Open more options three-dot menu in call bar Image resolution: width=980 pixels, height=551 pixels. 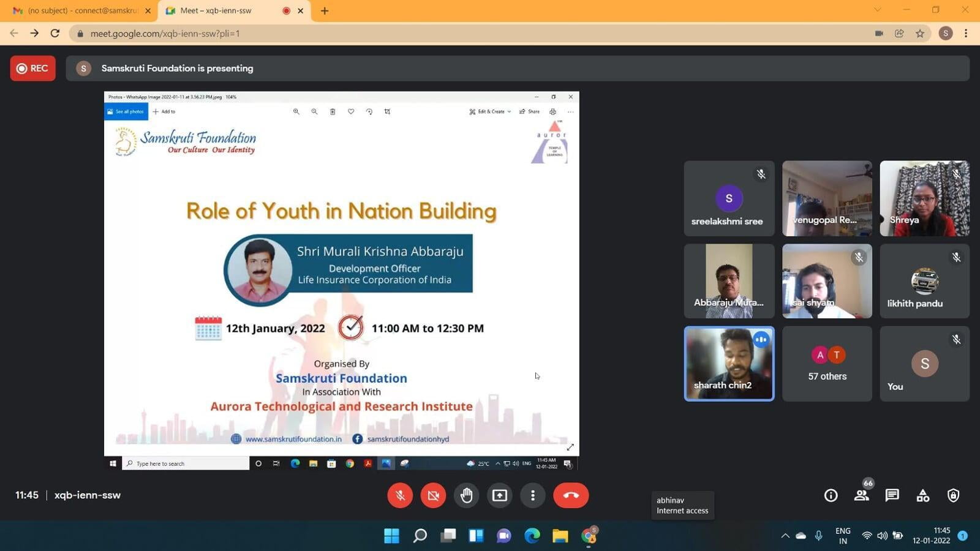[x=532, y=495]
